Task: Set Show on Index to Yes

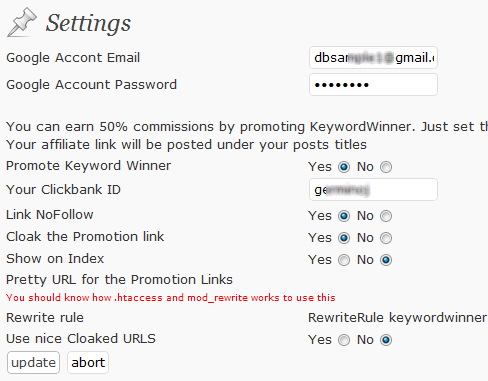Action: point(344,260)
